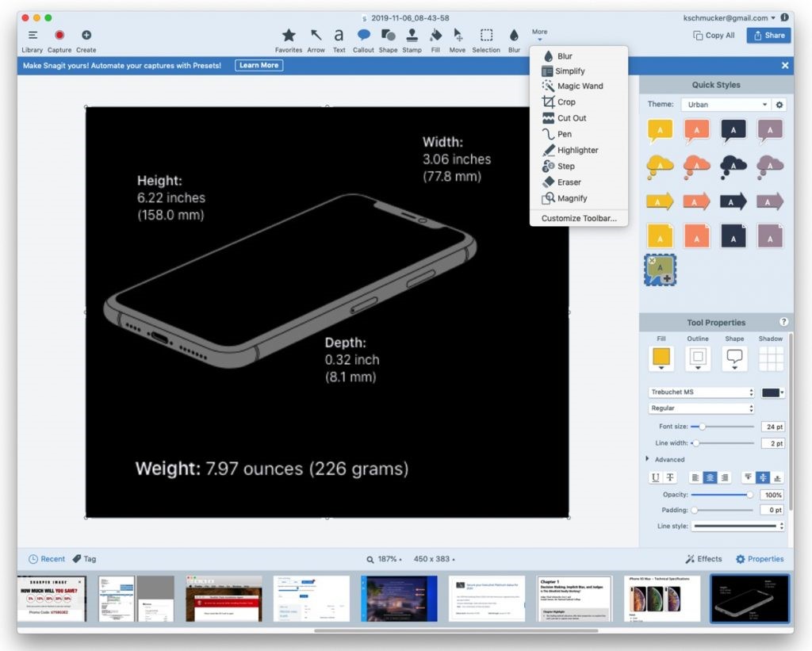Choose Magic Wand from More menu
The image size is (812, 651).
580,86
